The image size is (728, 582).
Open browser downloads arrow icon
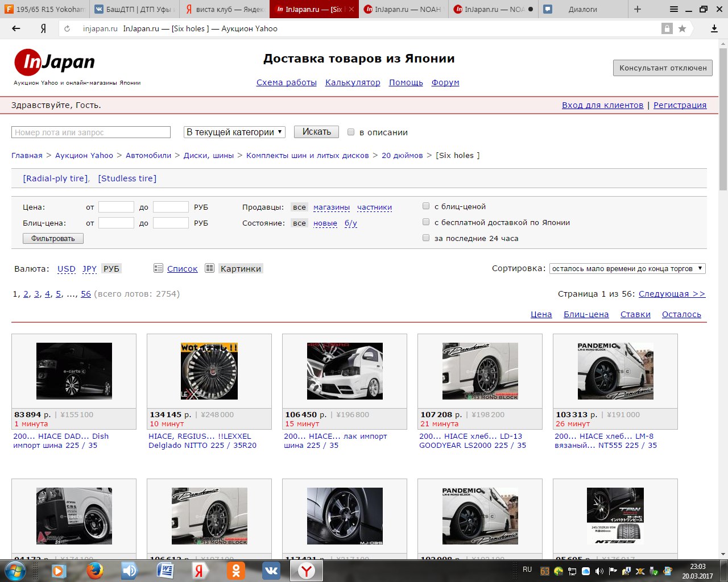pos(714,28)
